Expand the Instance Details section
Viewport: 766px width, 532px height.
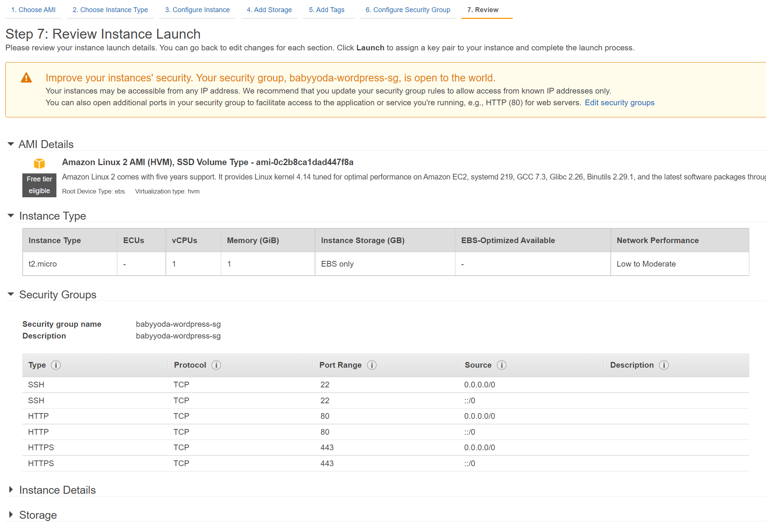pyautogui.click(x=11, y=490)
